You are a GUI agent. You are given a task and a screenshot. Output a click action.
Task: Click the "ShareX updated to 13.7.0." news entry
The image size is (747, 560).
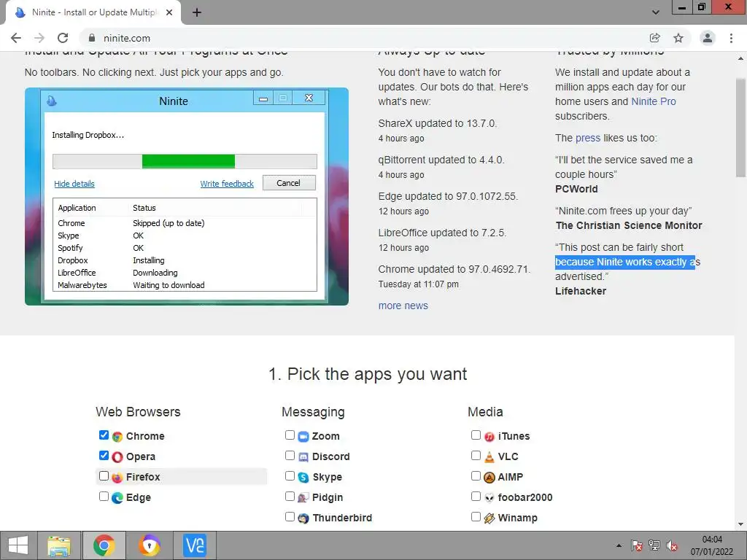(x=438, y=123)
